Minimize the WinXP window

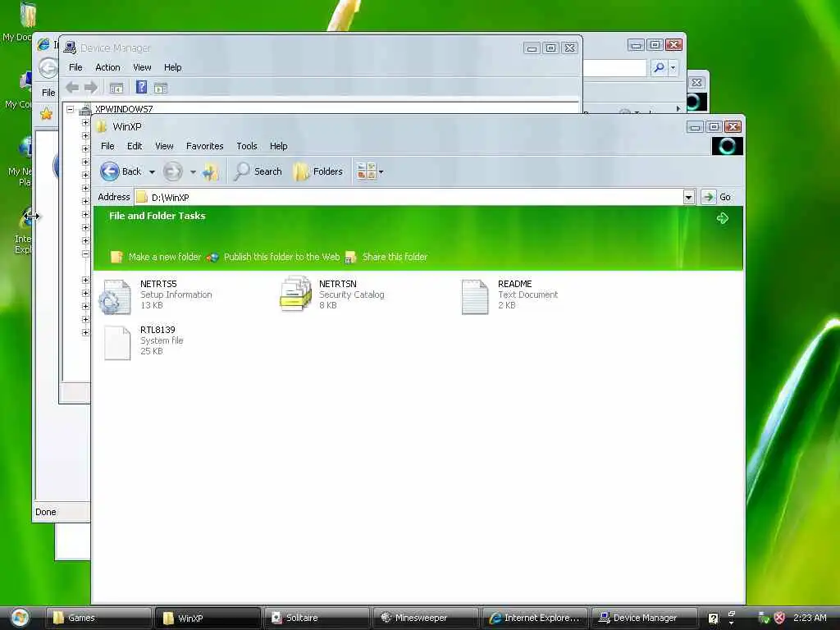point(695,127)
